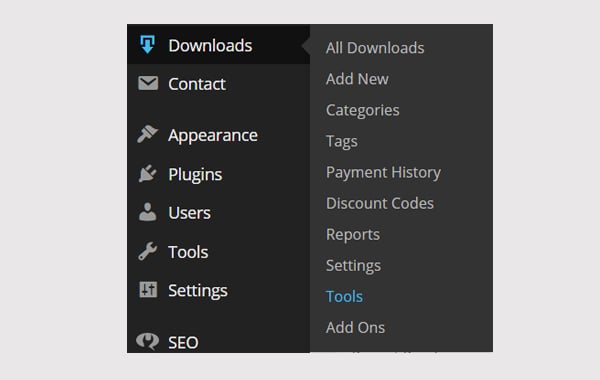The width and height of the screenshot is (600, 380).
Task: Open the Users menu label
Action: coord(189,213)
